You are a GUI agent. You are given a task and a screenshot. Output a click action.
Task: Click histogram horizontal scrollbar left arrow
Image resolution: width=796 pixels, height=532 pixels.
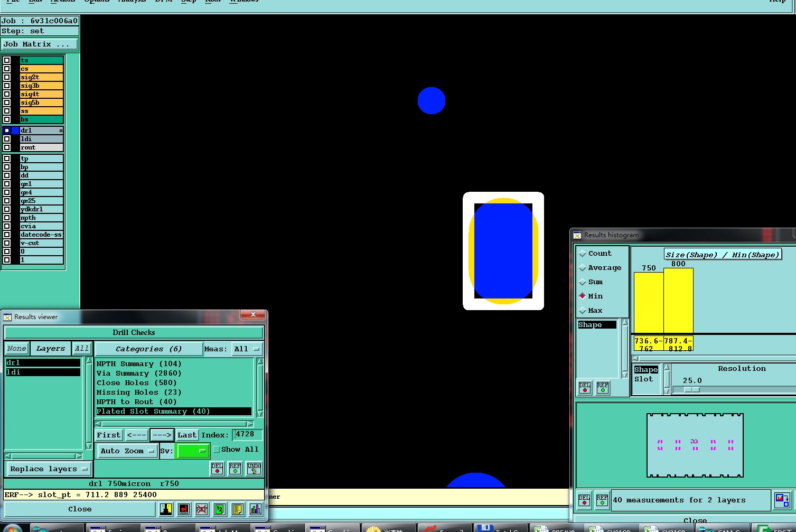pyautogui.click(x=635, y=358)
